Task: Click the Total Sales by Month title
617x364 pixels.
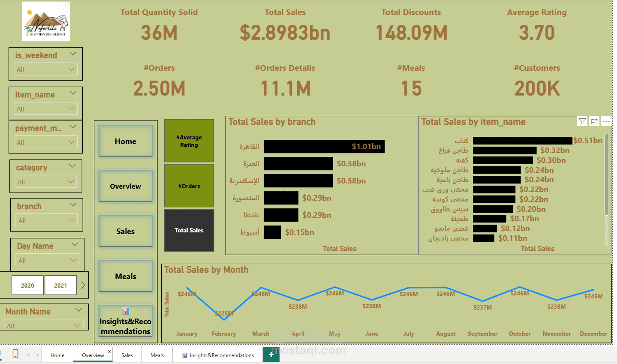Action: point(206,270)
